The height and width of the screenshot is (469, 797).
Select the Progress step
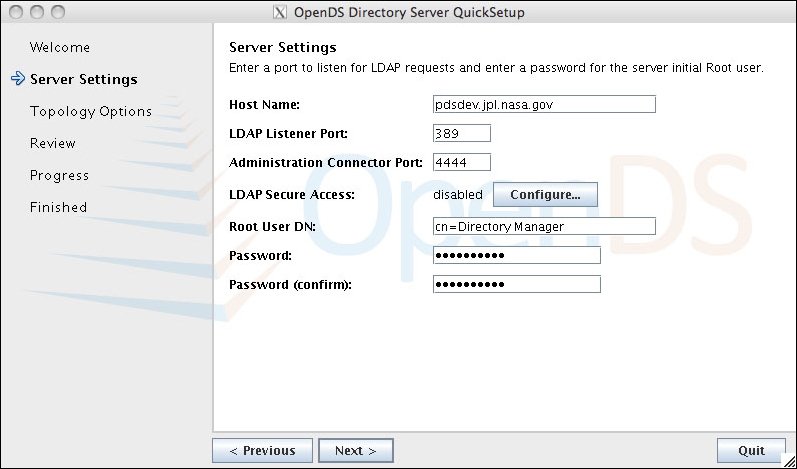[59, 175]
